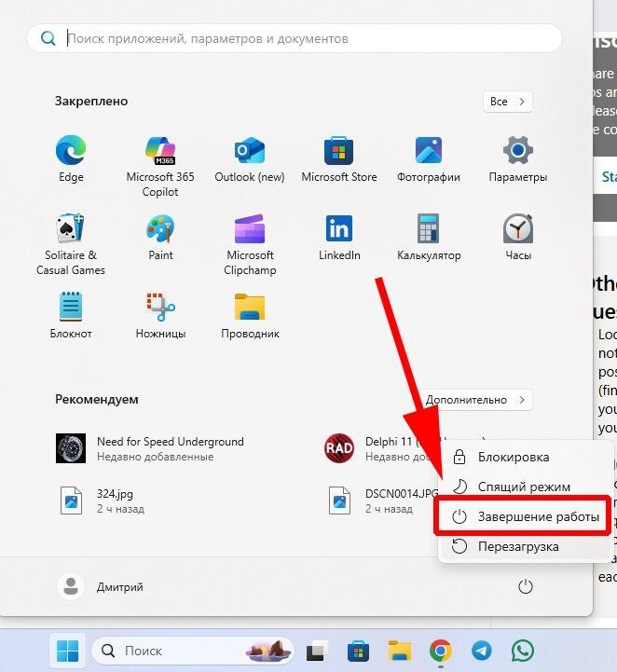Open Microsoft Store from taskbar

[358, 651]
